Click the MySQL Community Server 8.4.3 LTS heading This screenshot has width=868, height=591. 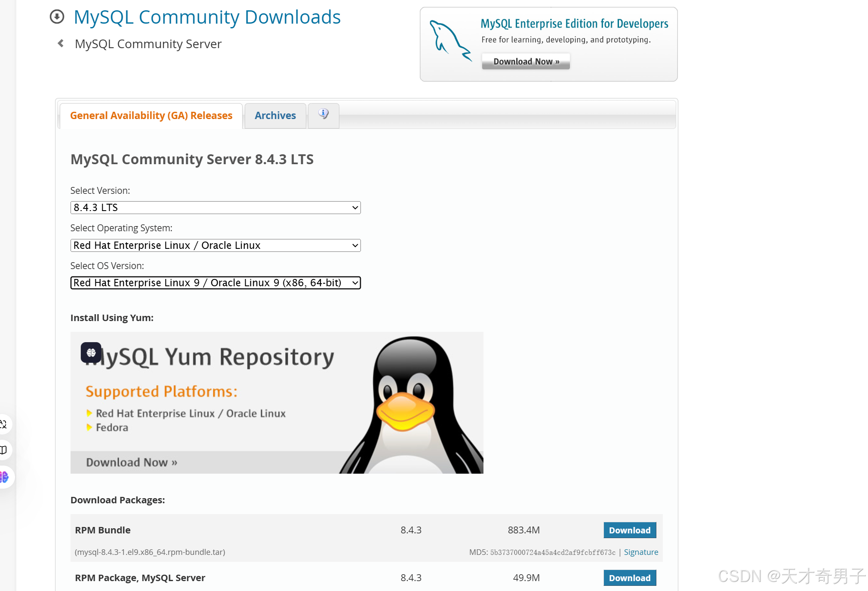[x=192, y=159]
